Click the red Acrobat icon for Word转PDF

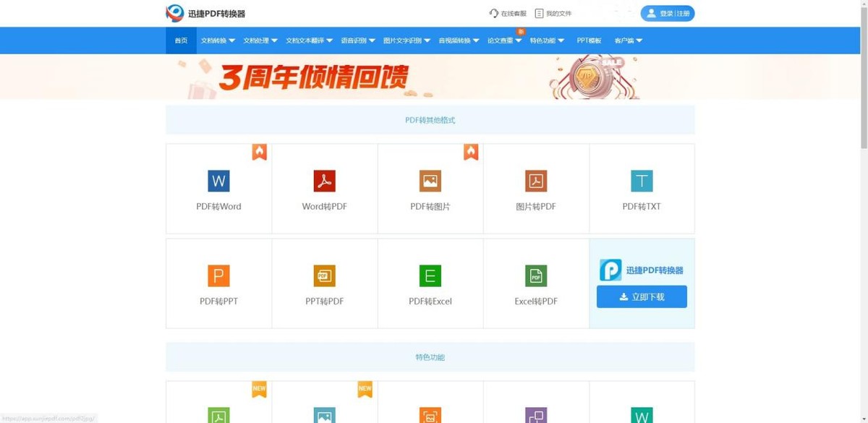tap(324, 181)
